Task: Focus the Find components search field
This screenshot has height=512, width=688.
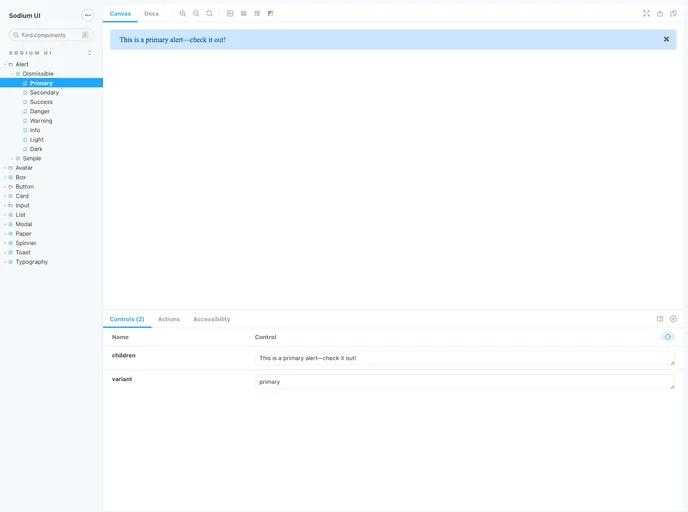Action: click(x=51, y=35)
